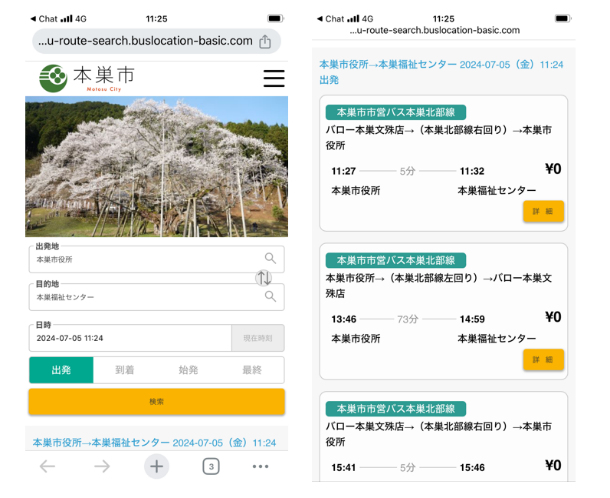The height and width of the screenshot is (498, 610).
Task: Click the 日時 date-time field
Action: coord(130,338)
